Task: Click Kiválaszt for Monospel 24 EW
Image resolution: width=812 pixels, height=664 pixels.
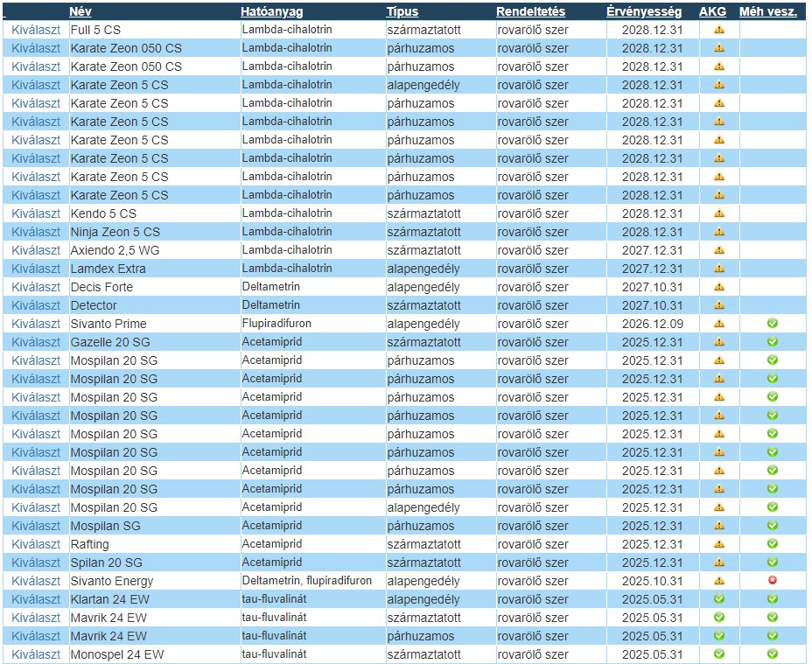Action: pyautogui.click(x=36, y=654)
